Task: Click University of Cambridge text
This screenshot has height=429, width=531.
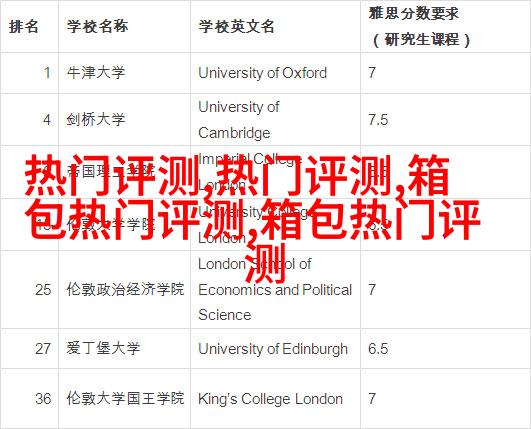Action: (239, 120)
